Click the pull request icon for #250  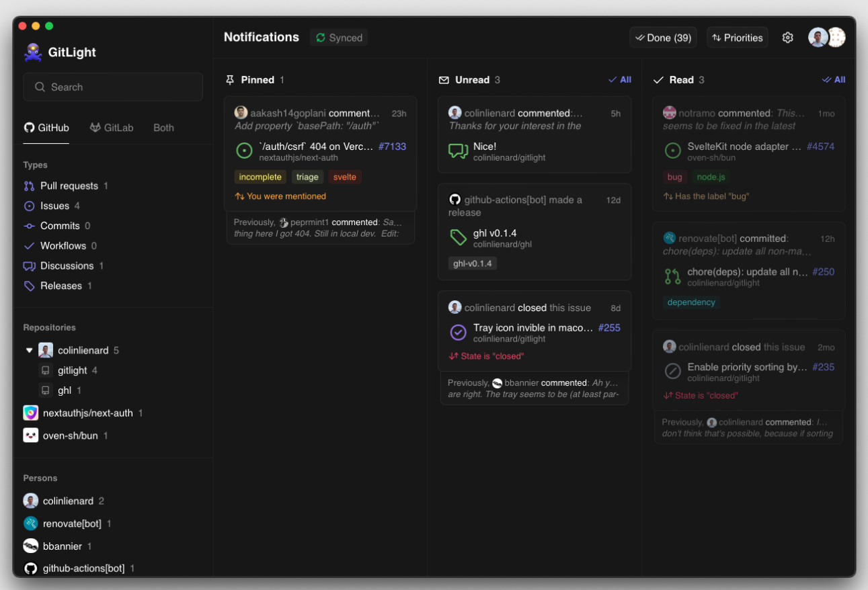click(x=672, y=276)
